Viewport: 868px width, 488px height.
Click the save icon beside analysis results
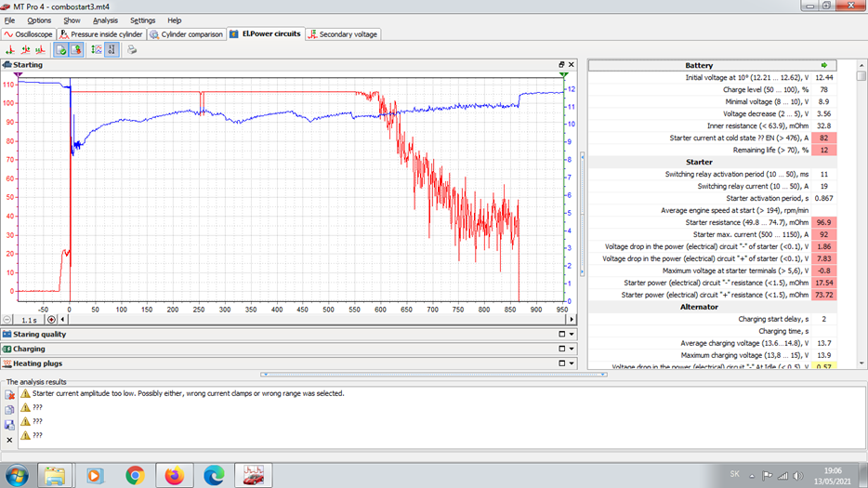[x=9, y=424]
